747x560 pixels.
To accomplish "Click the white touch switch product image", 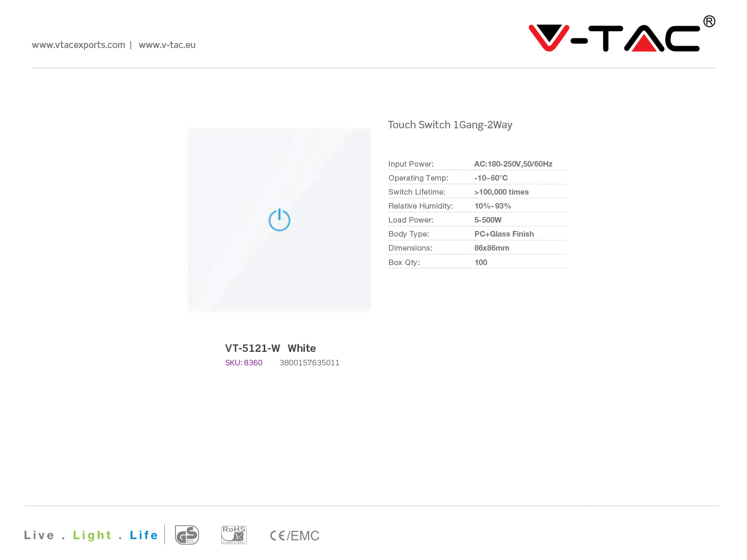I will pyautogui.click(x=279, y=220).
